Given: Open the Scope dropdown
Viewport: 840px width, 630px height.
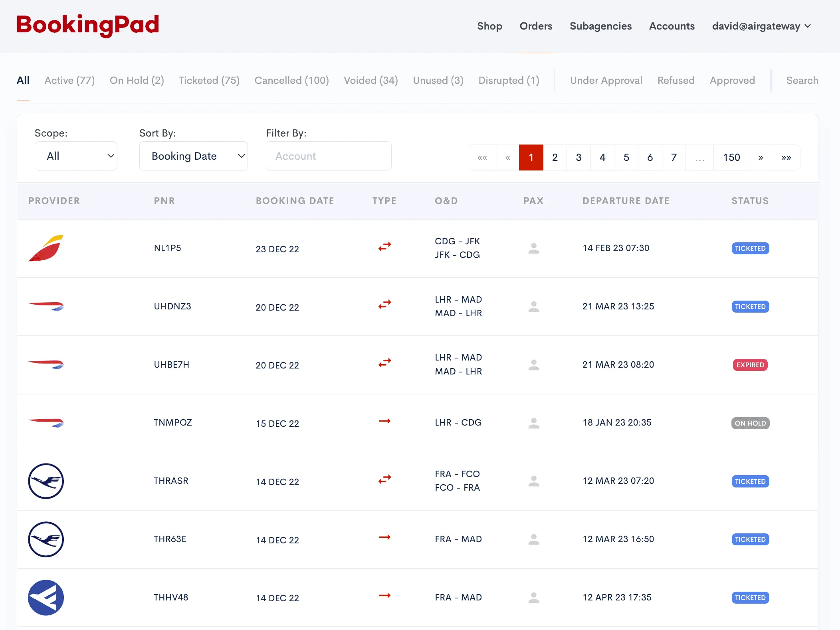Looking at the screenshot, I should tap(76, 156).
